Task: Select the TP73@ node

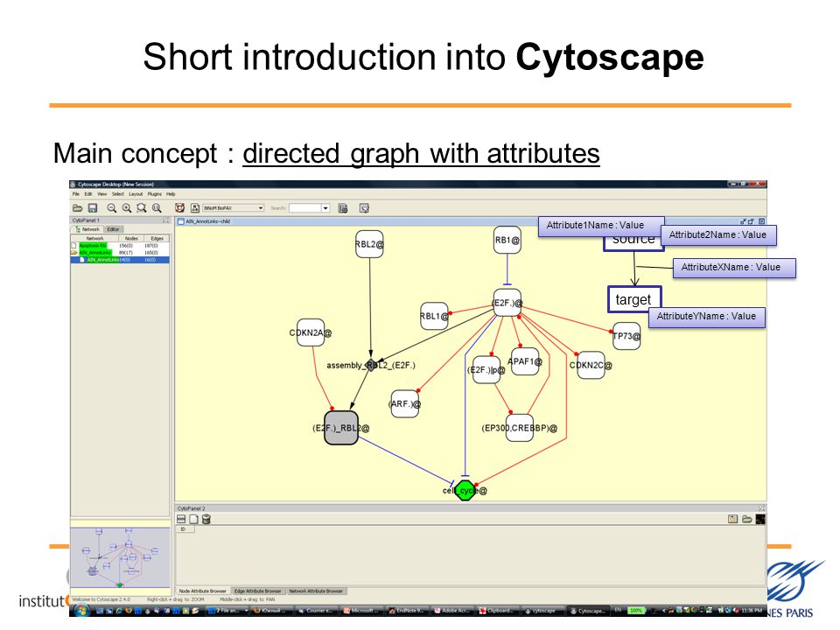Action: [x=626, y=336]
